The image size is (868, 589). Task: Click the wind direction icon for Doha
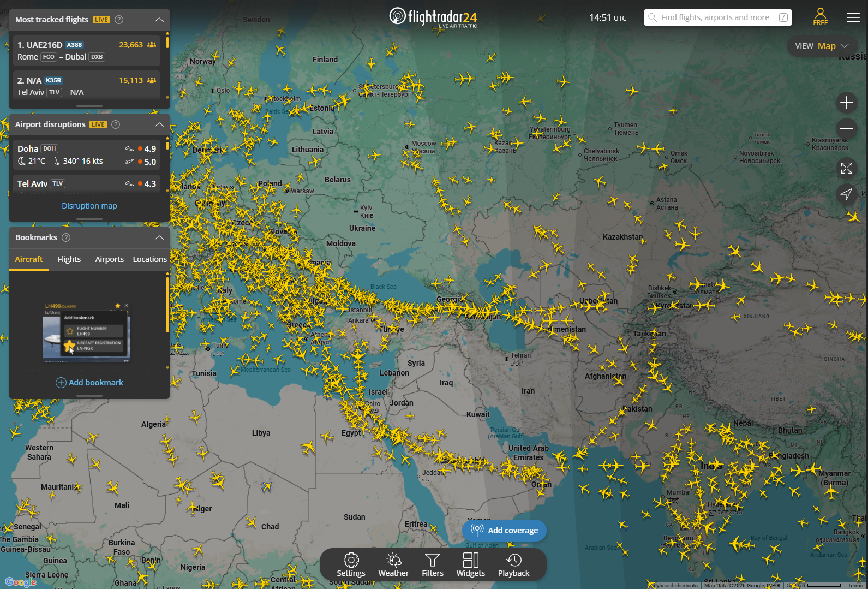(57, 161)
